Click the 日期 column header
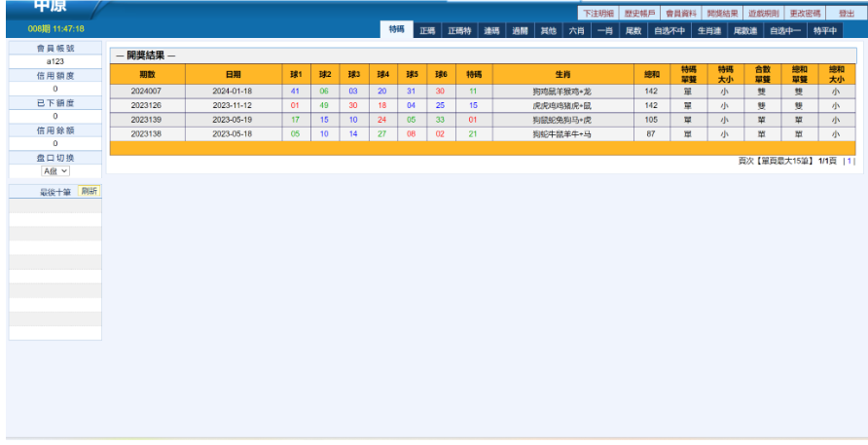The image size is (868, 445). (x=233, y=74)
